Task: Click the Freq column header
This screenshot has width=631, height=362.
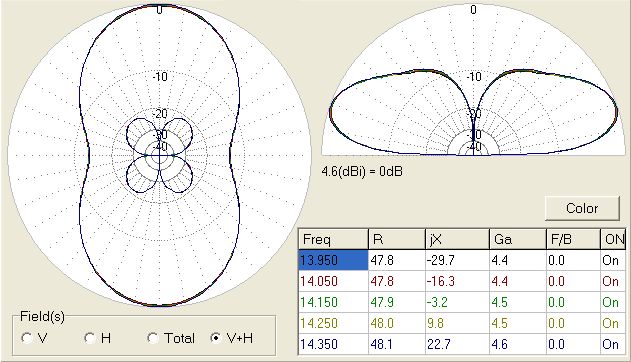Action: tap(333, 239)
